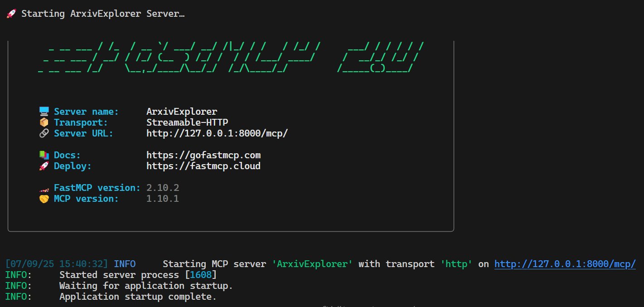
Task: Click the green ASCII art FastMCP banner
Action: pos(232,57)
